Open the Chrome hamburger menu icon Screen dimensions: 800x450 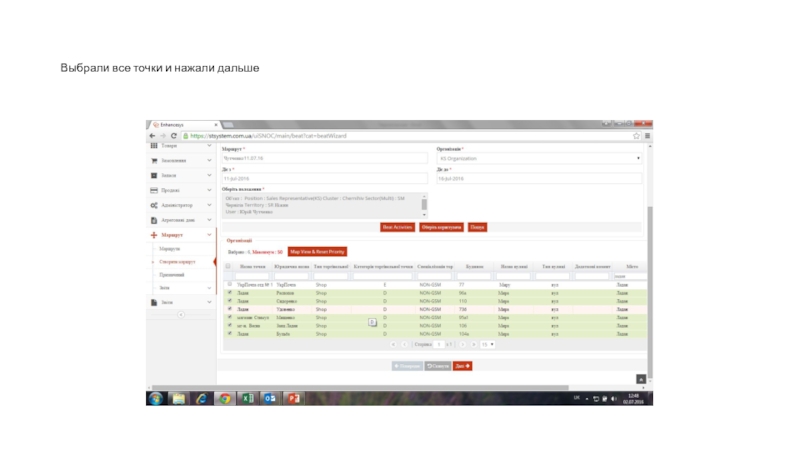[x=649, y=136]
